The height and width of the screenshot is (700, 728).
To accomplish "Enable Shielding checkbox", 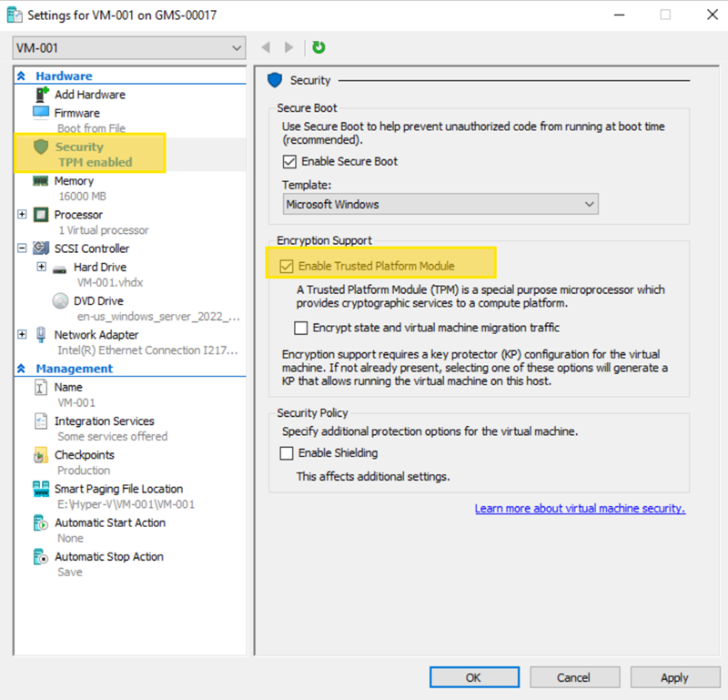I will pos(288,453).
